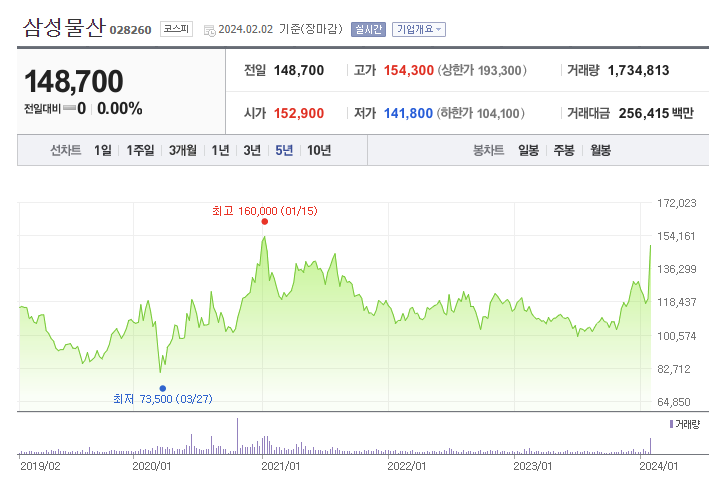Click the calendar icon beside the 2024.02.02 date
The height and width of the screenshot is (483, 709).
click(209, 30)
